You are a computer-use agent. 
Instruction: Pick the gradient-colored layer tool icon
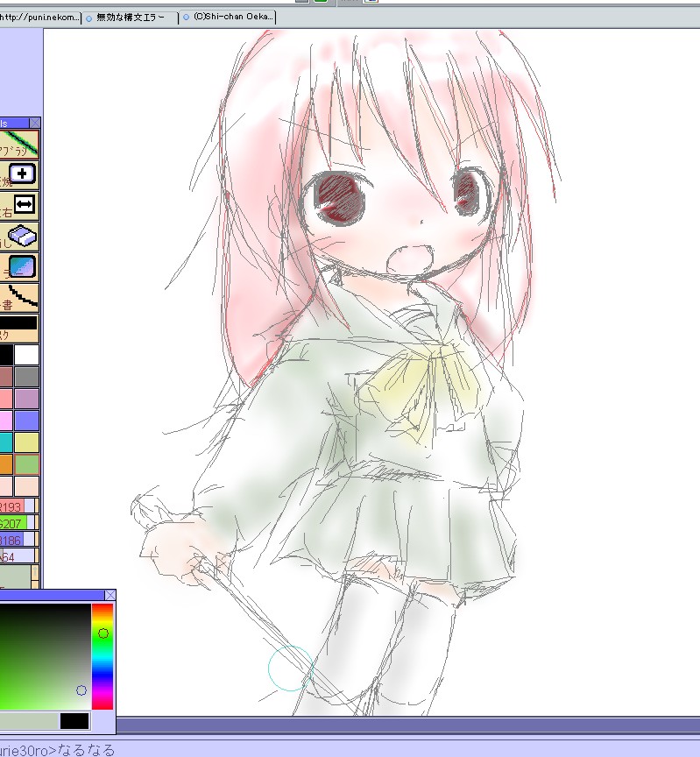pyautogui.click(x=23, y=267)
